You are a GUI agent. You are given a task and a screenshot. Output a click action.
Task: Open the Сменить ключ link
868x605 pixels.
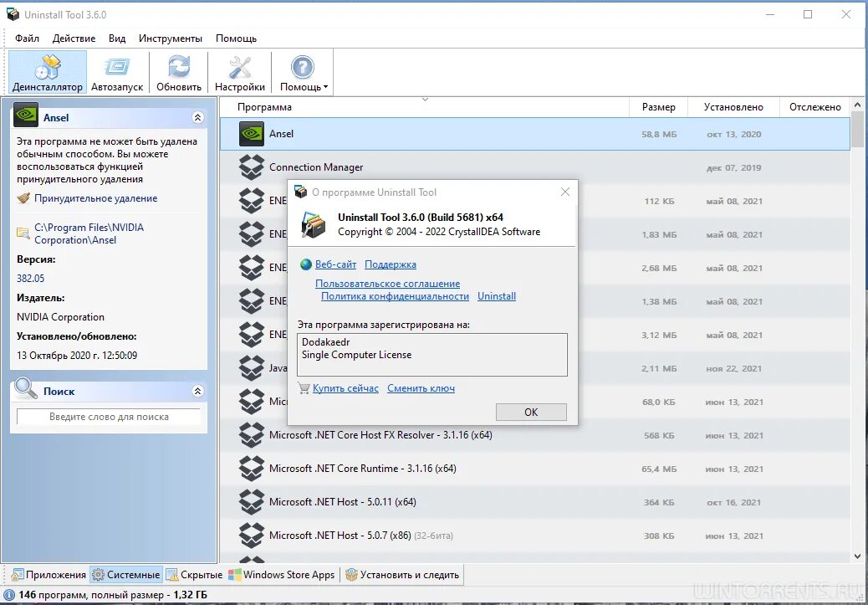point(421,388)
